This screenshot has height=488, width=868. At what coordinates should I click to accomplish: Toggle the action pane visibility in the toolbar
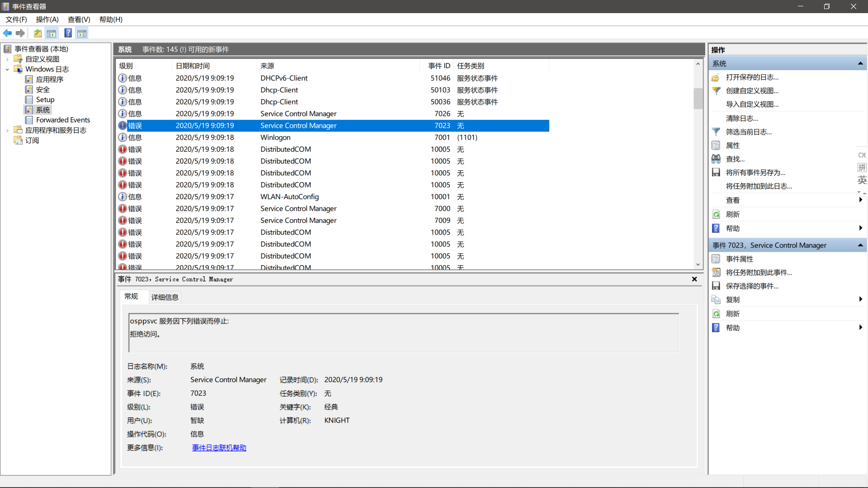click(x=82, y=33)
